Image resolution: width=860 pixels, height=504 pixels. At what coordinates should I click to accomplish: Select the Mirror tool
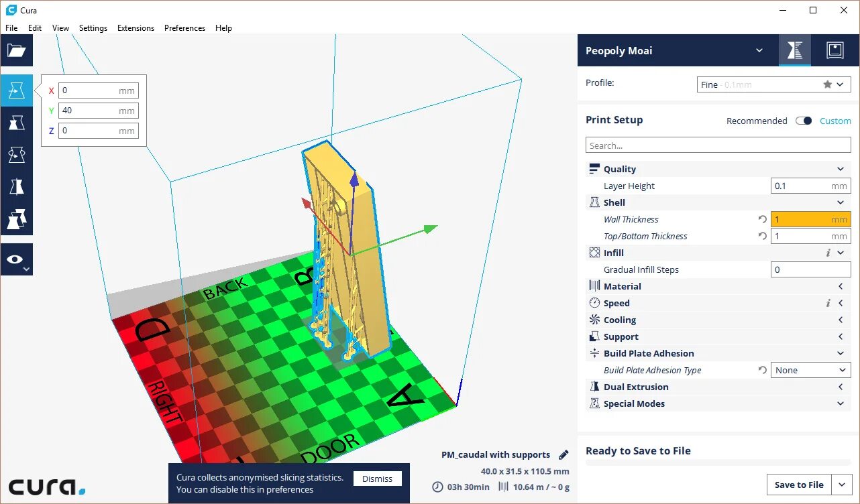pos(17,187)
